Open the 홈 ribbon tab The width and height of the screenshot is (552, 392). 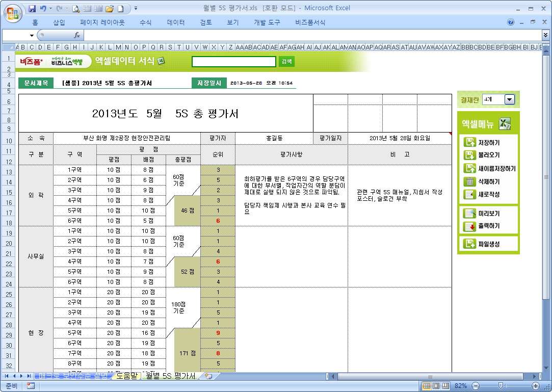35,22
